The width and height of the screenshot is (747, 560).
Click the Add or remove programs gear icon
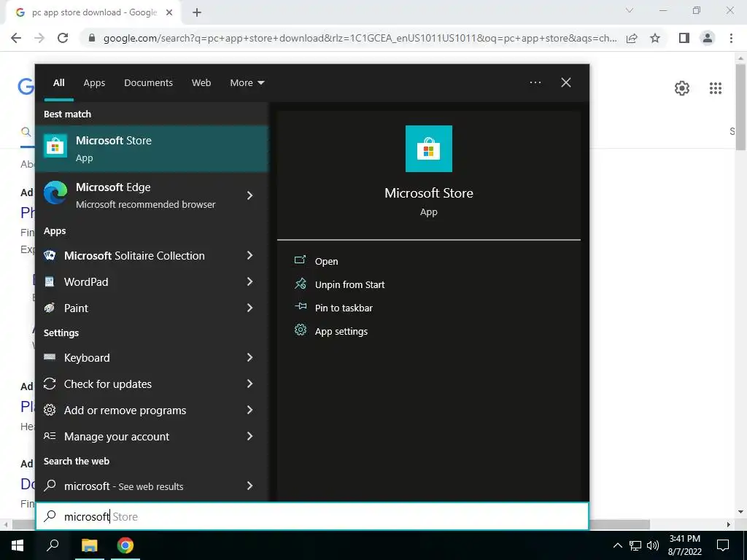tap(50, 410)
